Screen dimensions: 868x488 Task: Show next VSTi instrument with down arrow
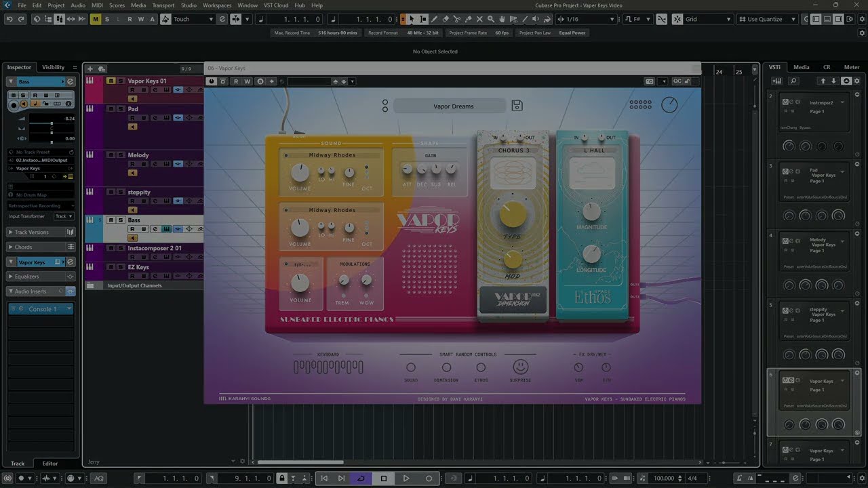click(x=834, y=81)
